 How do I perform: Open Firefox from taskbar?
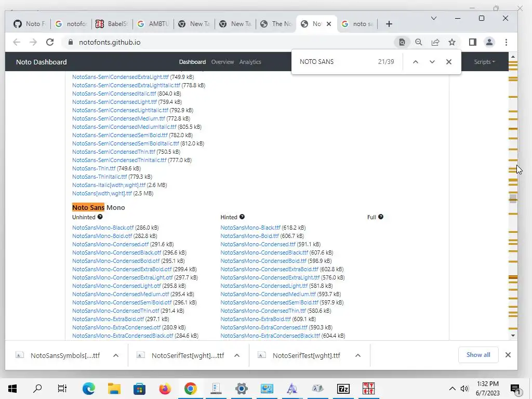[x=165, y=389]
